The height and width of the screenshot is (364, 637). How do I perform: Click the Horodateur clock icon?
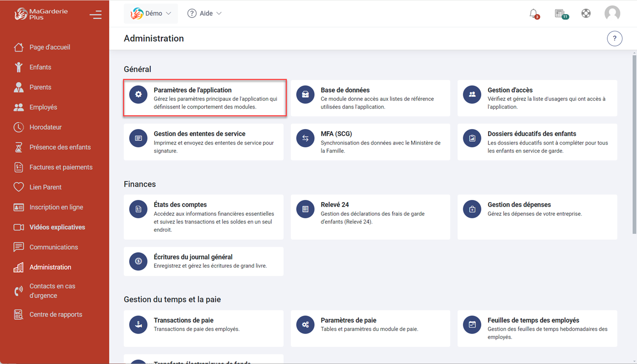19,127
